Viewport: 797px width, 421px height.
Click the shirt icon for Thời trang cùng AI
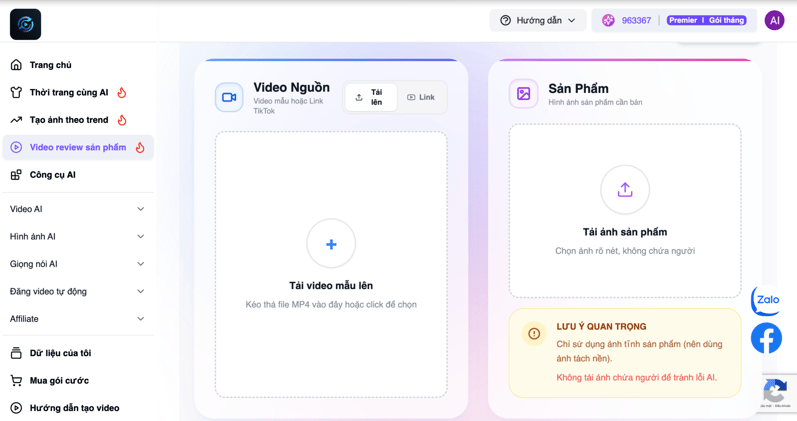pyautogui.click(x=16, y=92)
